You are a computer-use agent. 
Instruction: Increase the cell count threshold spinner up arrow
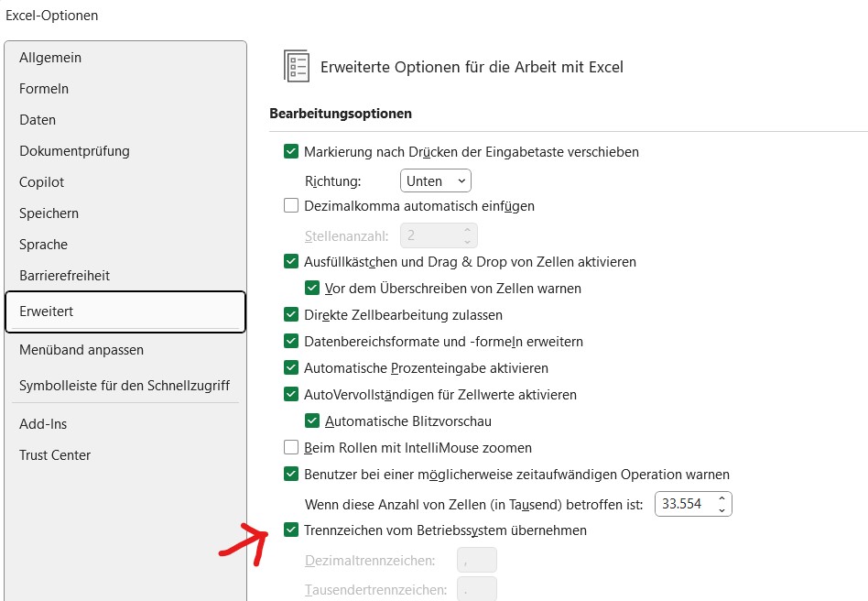(722, 498)
